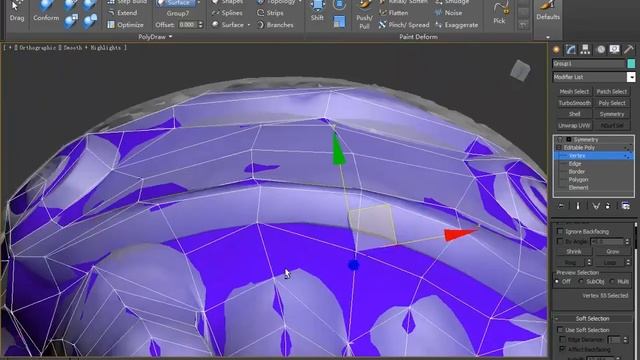Expand the Defaults panel arrow
The width and height of the screenshot is (640, 360).
pos(548,37)
